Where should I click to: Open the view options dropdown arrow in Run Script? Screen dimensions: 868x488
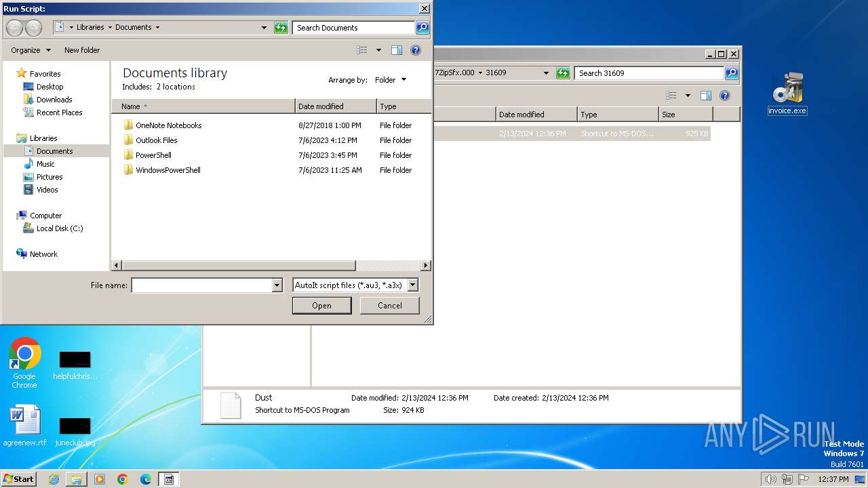click(378, 50)
